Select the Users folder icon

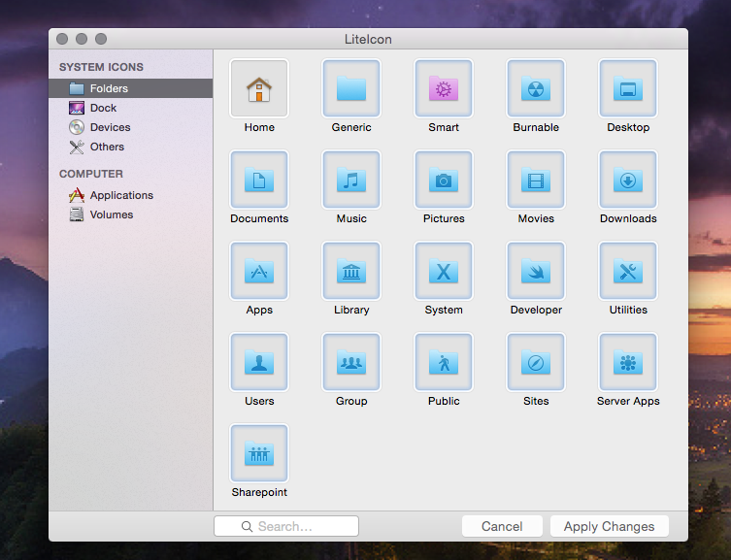pyautogui.click(x=259, y=362)
